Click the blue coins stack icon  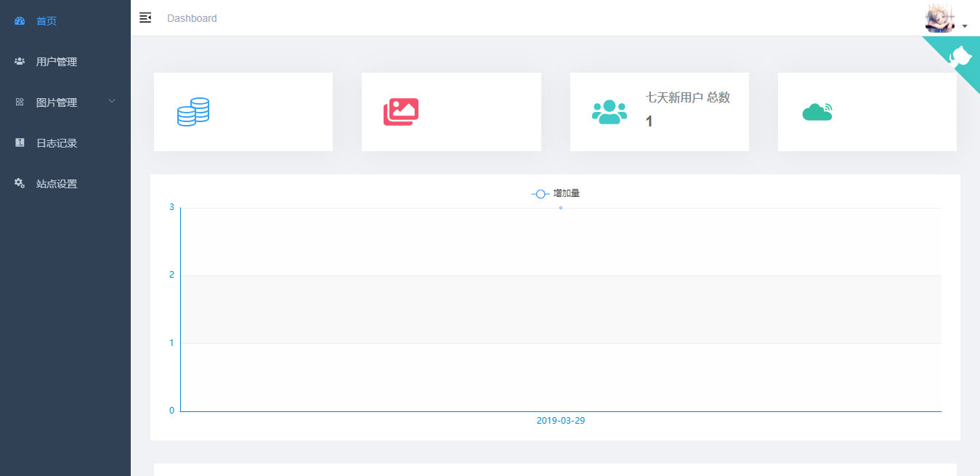coord(193,112)
